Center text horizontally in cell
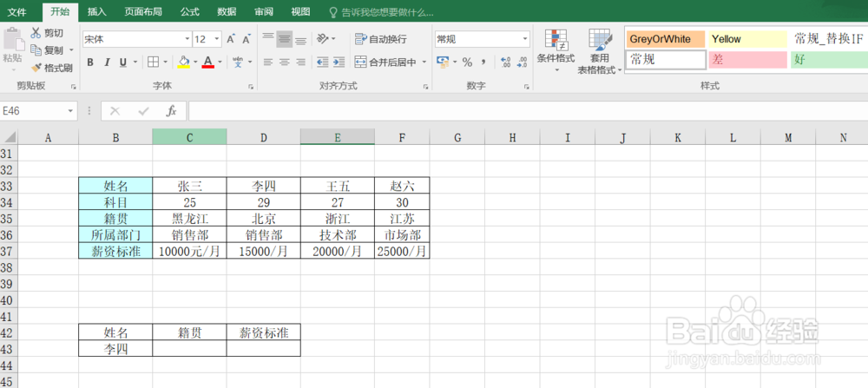This screenshot has width=868, height=388. [x=285, y=62]
